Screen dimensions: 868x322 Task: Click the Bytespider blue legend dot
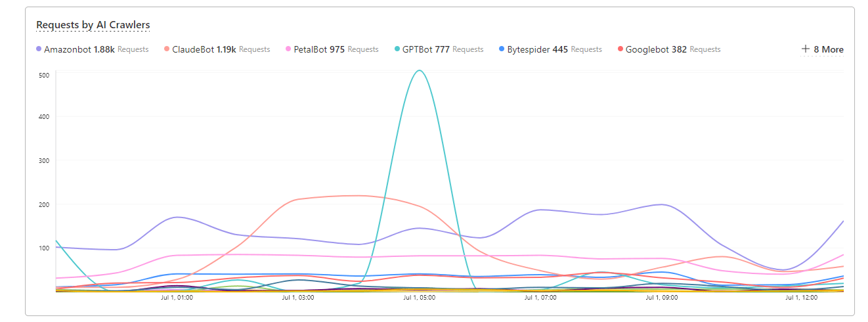(x=502, y=49)
